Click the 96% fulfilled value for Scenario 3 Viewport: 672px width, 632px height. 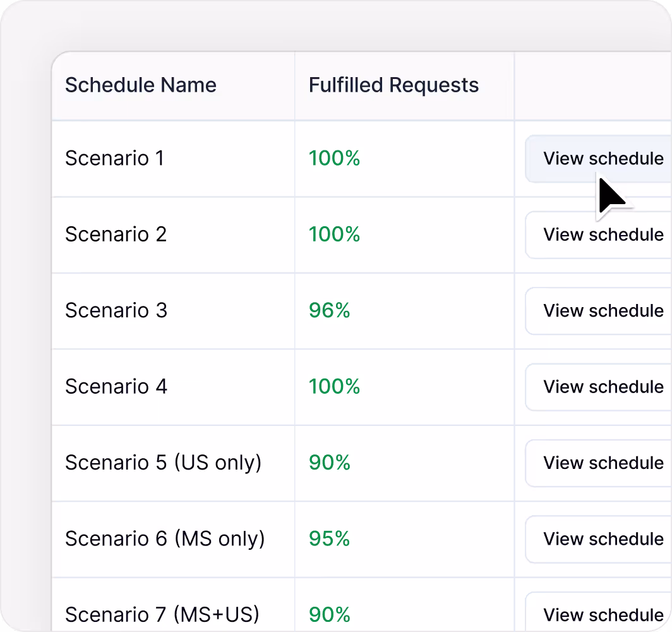(x=328, y=310)
